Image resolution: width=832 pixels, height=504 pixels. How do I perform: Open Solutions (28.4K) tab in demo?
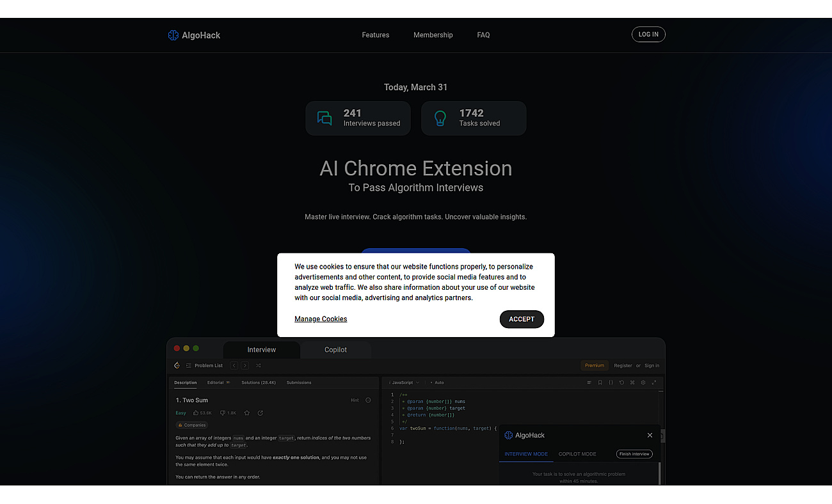click(259, 382)
